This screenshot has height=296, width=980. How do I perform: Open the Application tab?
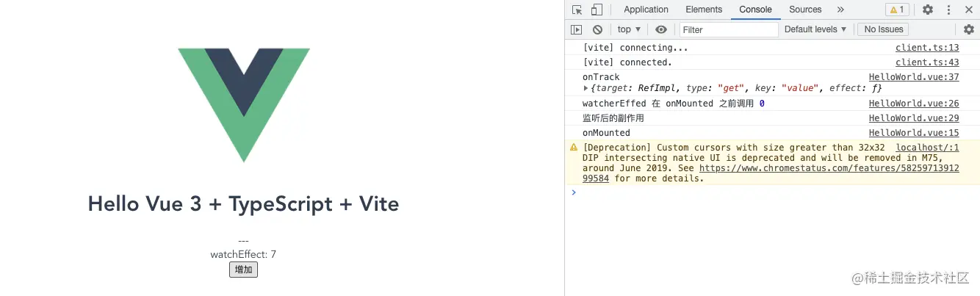pyautogui.click(x=646, y=10)
